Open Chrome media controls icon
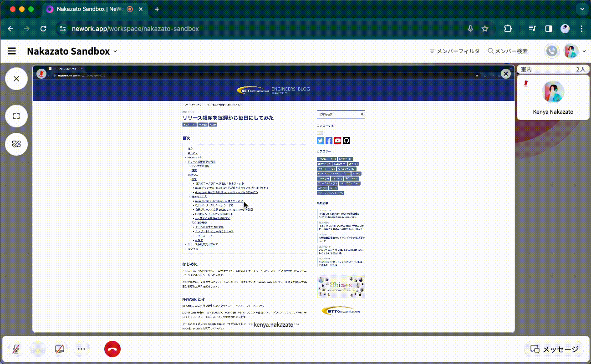 (532, 29)
